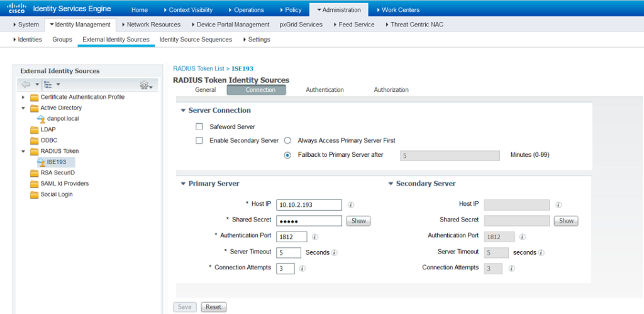Image resolution: width=644 pixels, height=314 pixels.
Task: Click the Cisco logo
Action: click(x=16, y=8)
